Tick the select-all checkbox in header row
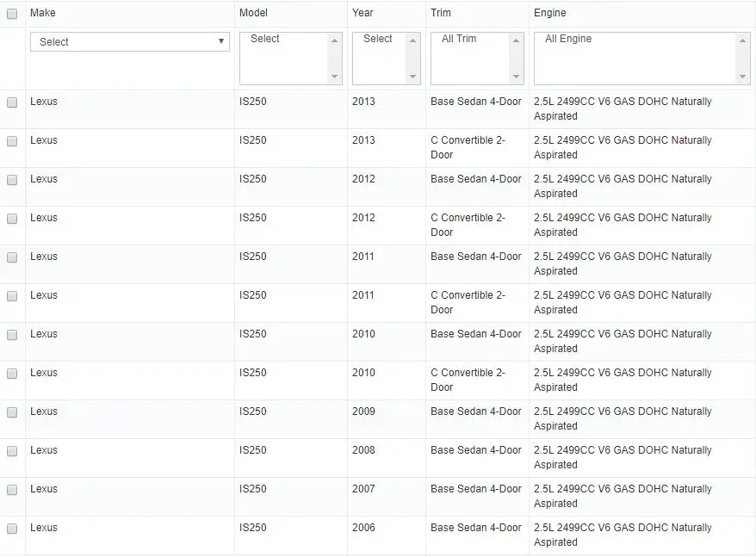Viewport: 756px width, 557px height. pos(12,14)
